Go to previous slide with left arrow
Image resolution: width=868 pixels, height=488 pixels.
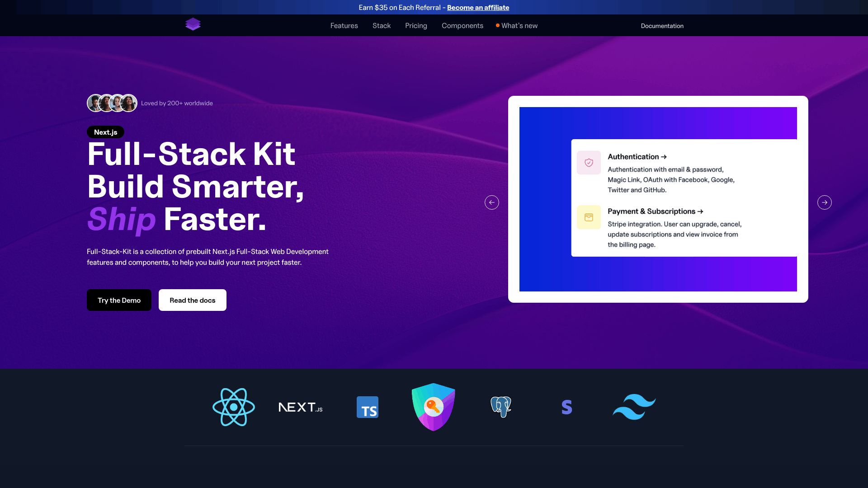492,202
